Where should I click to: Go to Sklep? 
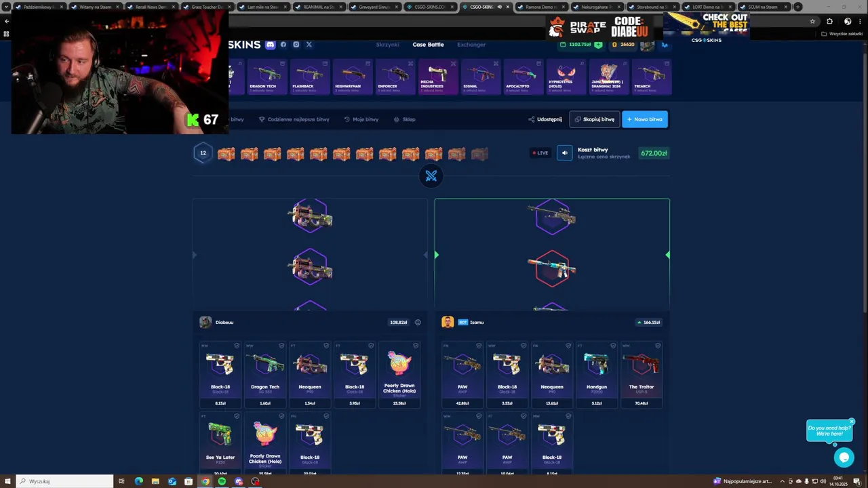point(405,119)
